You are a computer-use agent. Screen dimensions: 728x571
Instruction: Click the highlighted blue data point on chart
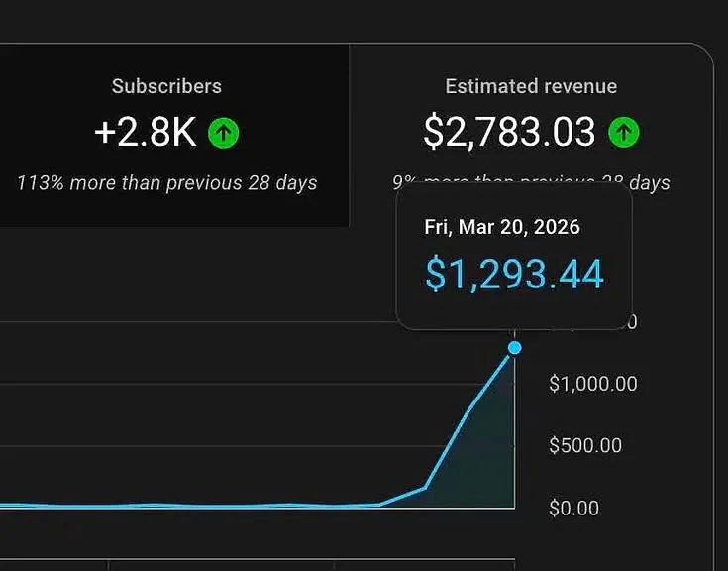pyautogui.click(x=514, y=348)
